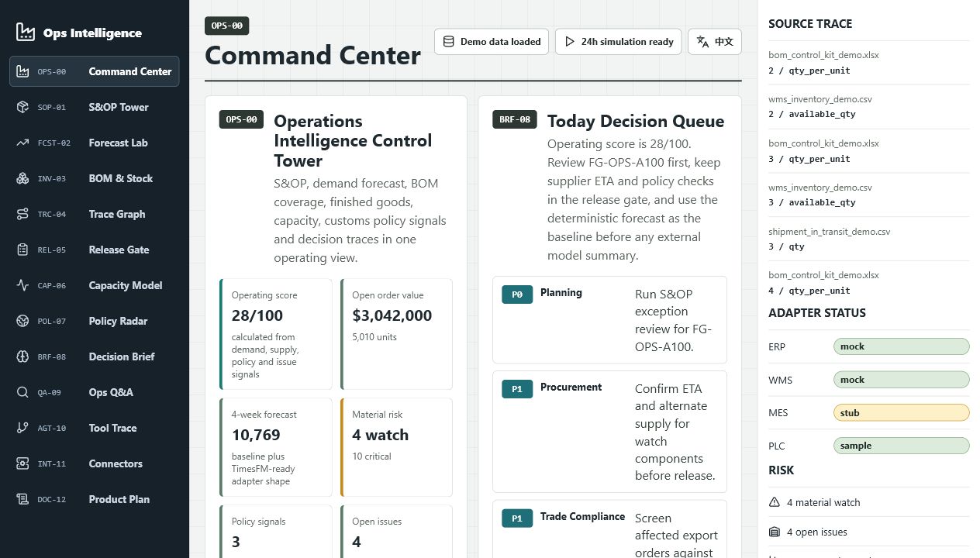
Task: Open Ops Q&A menu item
Action: pos(95,392)
